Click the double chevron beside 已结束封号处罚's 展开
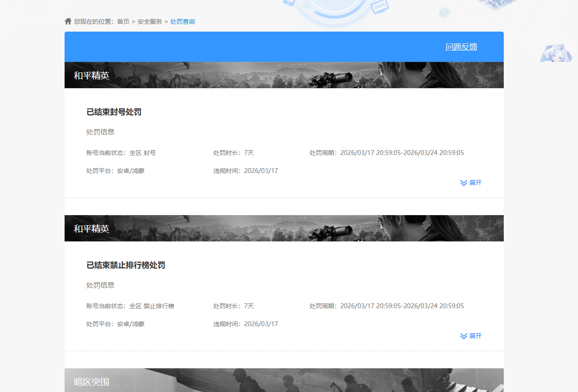The image size is (578, 392). pos(463,183)
